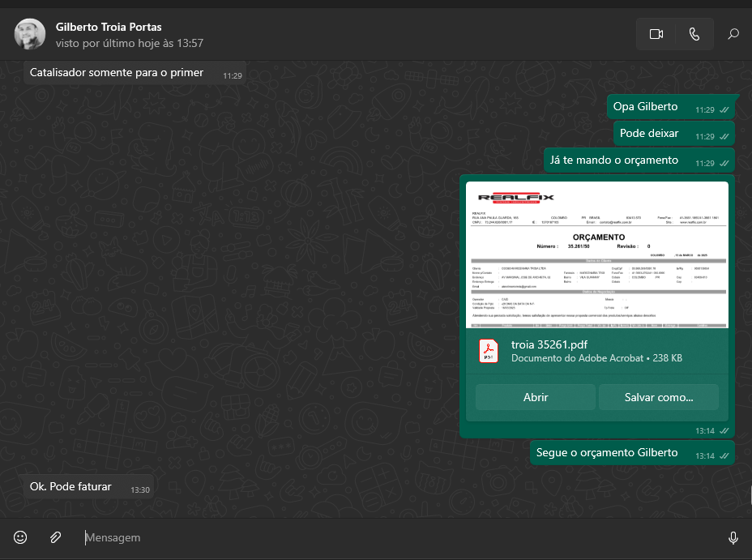
Task: Click the 'Pode deixar' message bubble
Action: click(x=649, y=134)
